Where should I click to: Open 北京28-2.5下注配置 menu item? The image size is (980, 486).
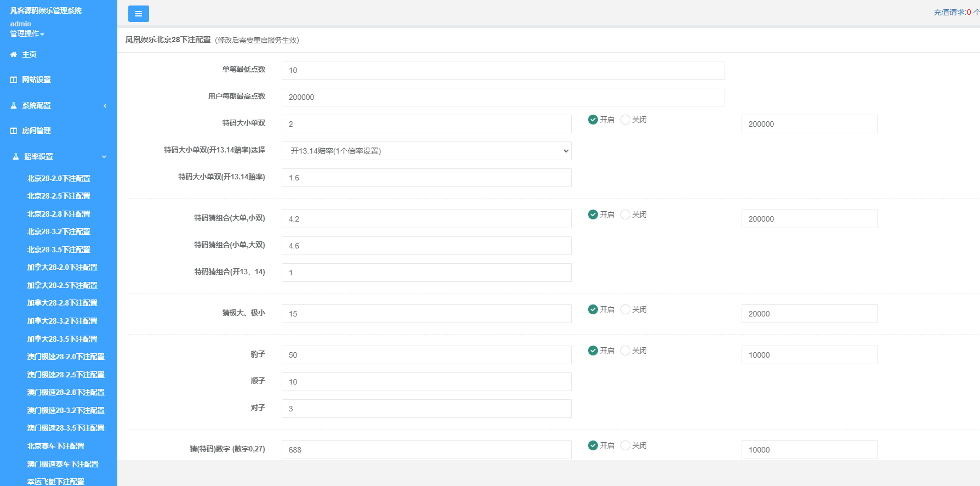click(59, 196)
